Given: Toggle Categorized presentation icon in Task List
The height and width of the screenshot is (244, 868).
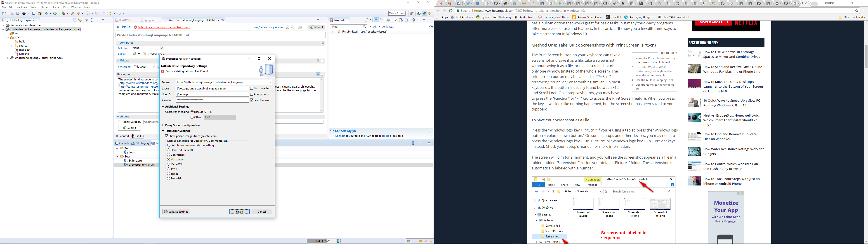Looking at the screenshot, I should click(x=377, y=20).
